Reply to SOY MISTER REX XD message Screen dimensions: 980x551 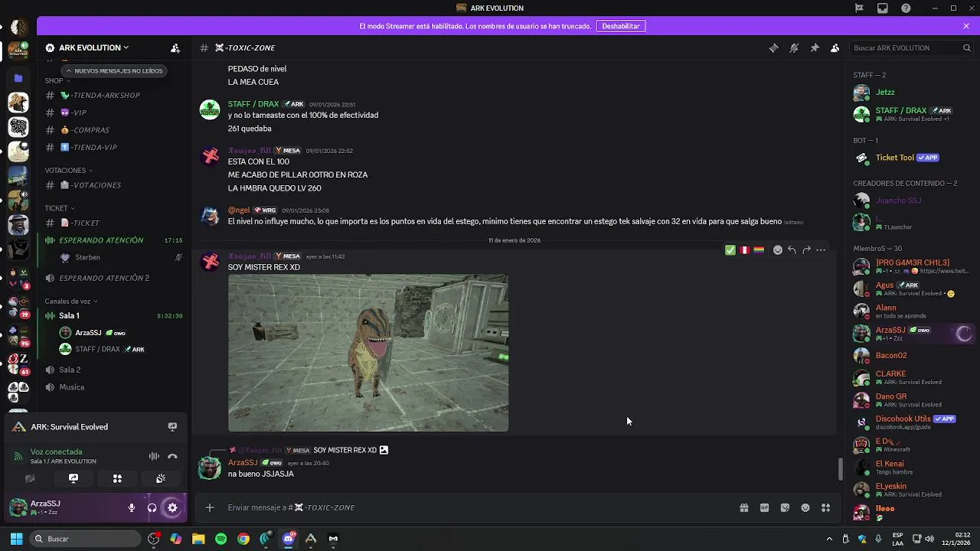(x=792, y=249)
